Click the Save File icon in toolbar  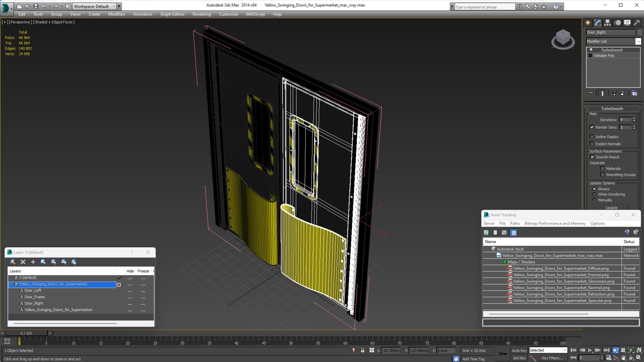coord(36,6)
